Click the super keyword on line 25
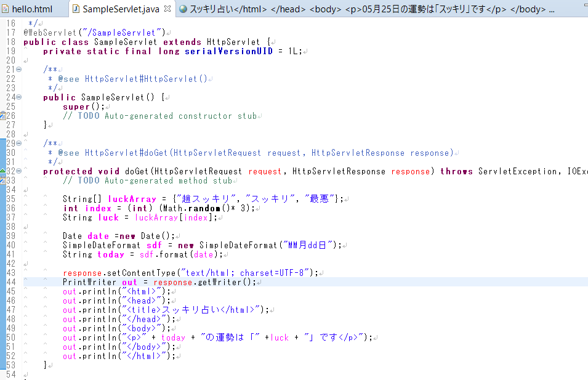The height and width of the screenshot is (380, 588). coord(76,107)
